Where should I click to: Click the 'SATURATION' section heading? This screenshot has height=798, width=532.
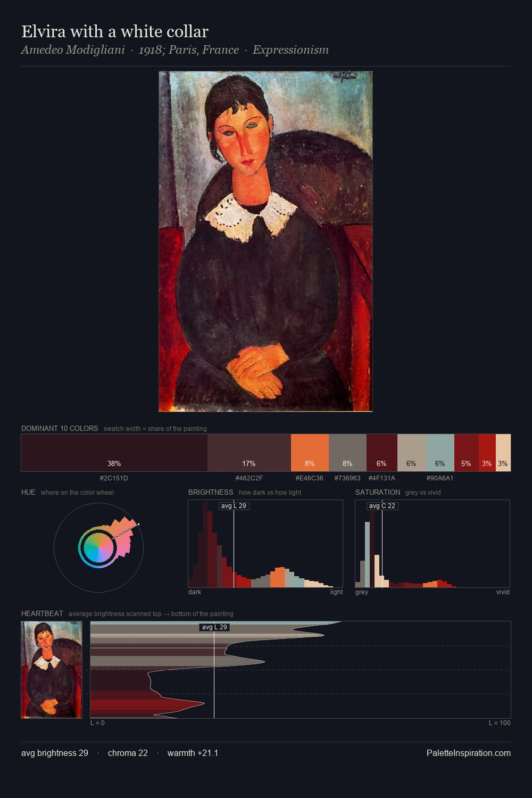click(378, 492)
